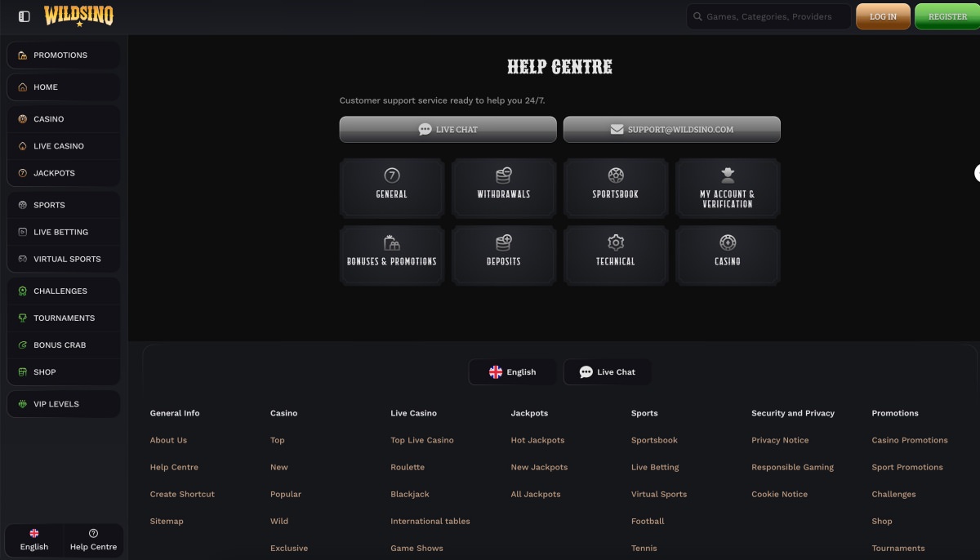Open the Wild casino footer link
980x560 pixels.
pyautogui.click(x=279, y=521)
